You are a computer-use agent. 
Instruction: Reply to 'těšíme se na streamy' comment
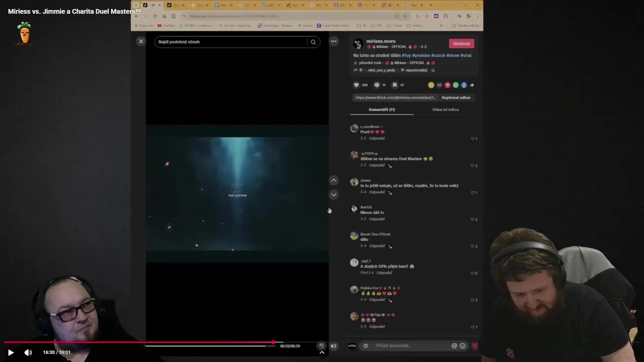click(377, 165)
